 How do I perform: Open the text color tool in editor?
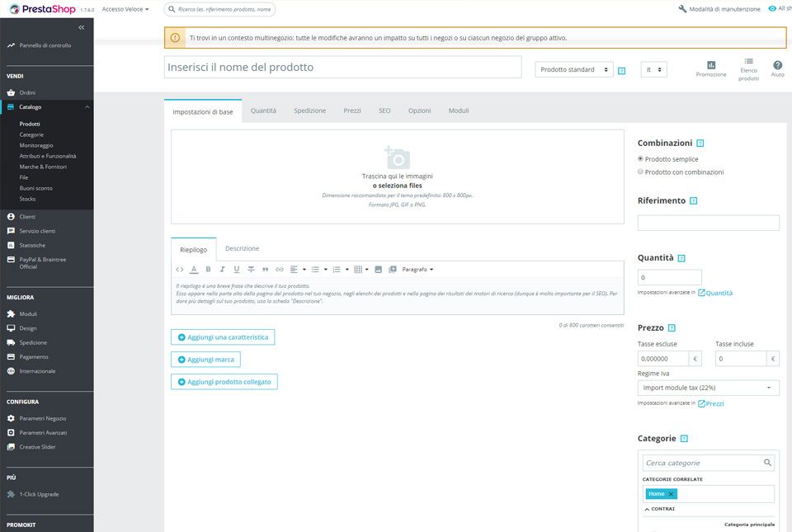(193, 270)
